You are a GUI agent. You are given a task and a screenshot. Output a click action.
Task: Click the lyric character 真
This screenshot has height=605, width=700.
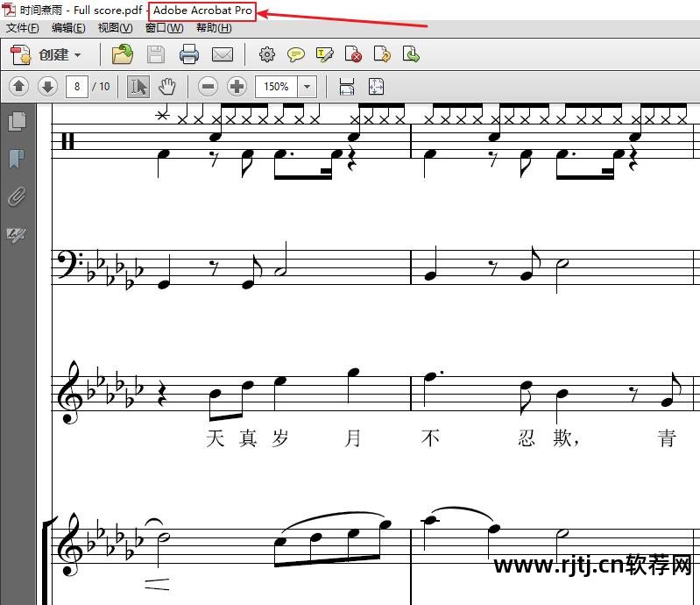(x=248, y=438)
